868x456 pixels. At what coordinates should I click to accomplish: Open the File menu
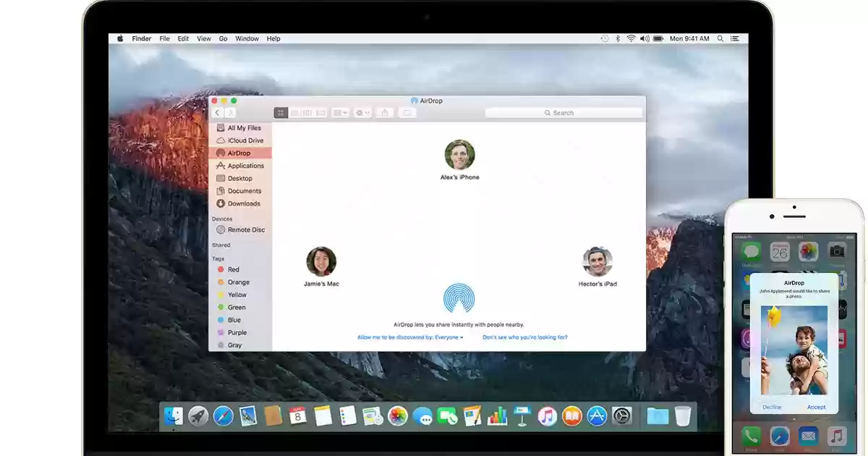(x=165, y=38)
